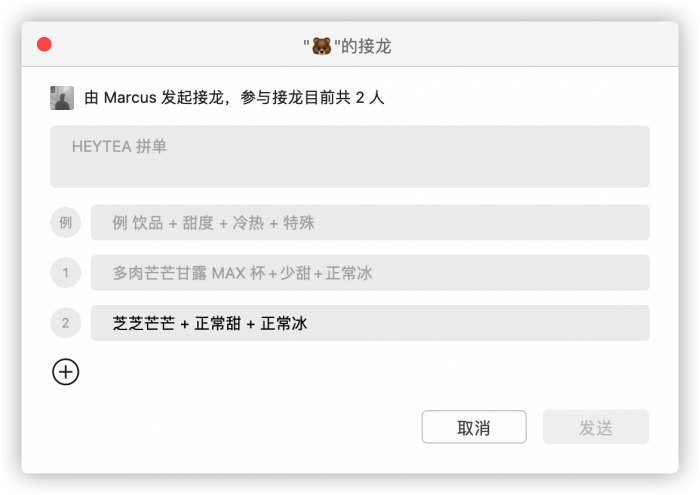This screenshot has width=700, height=495.
Task: Click Marcus's avatar thumbnail
Action: 62,98
